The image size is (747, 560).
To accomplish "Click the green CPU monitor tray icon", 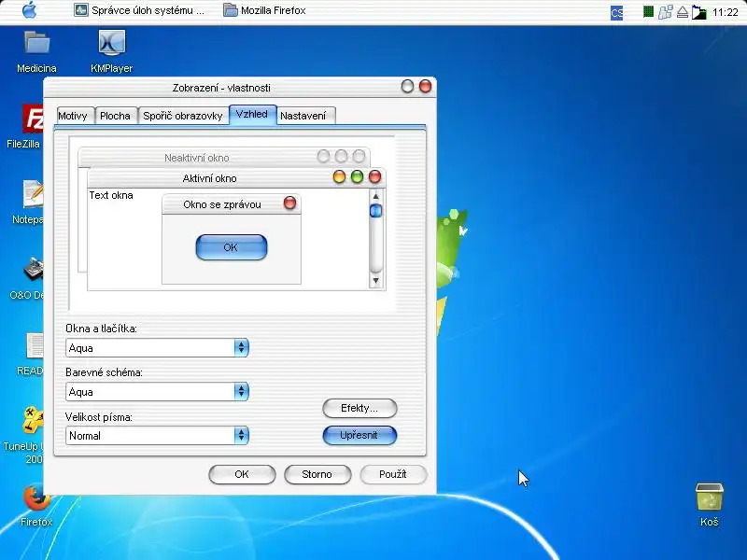I will point(648,11).
